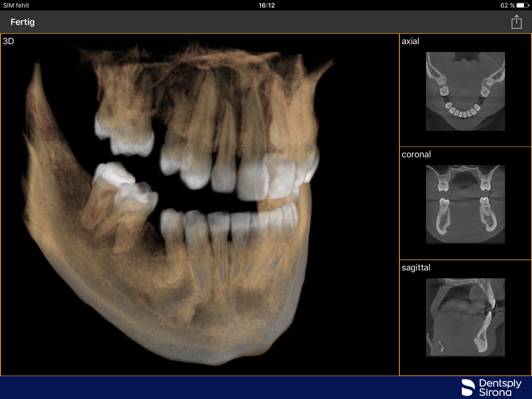Tap the '3D' view label

point(8,41)
